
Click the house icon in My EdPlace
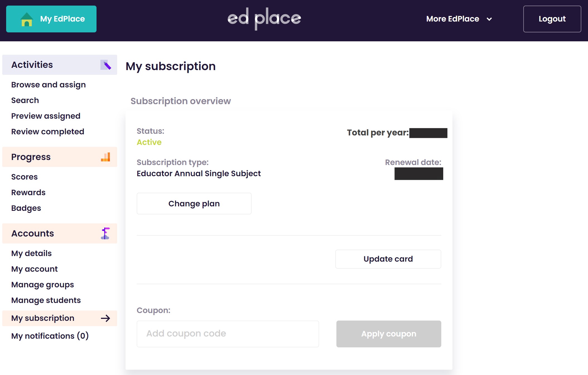coord(27,19)
